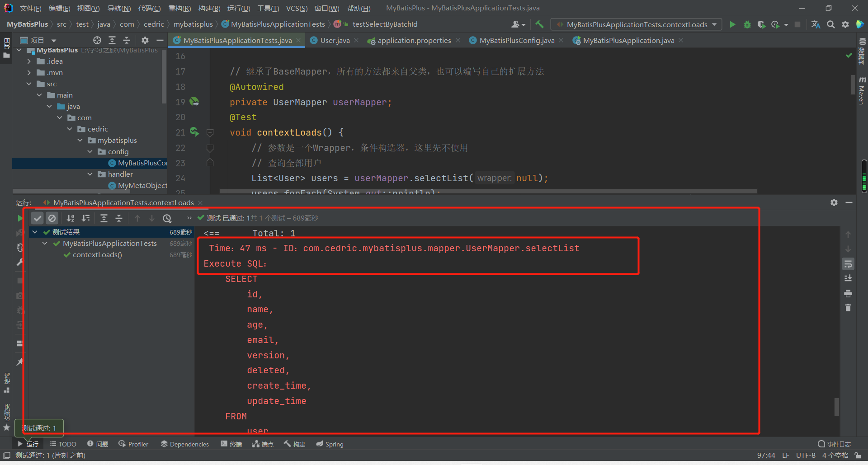Expand the .idea folder in the project tree

pos(29,61)
